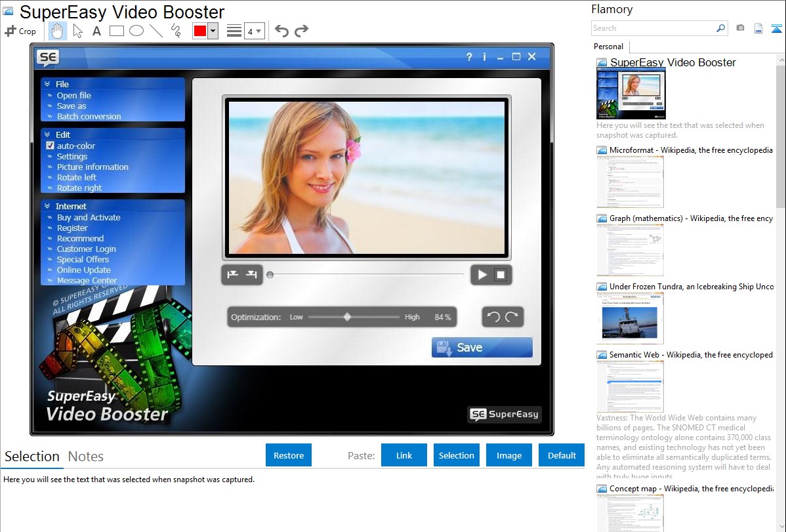Choose Rotate left

[x=76, y=178]
